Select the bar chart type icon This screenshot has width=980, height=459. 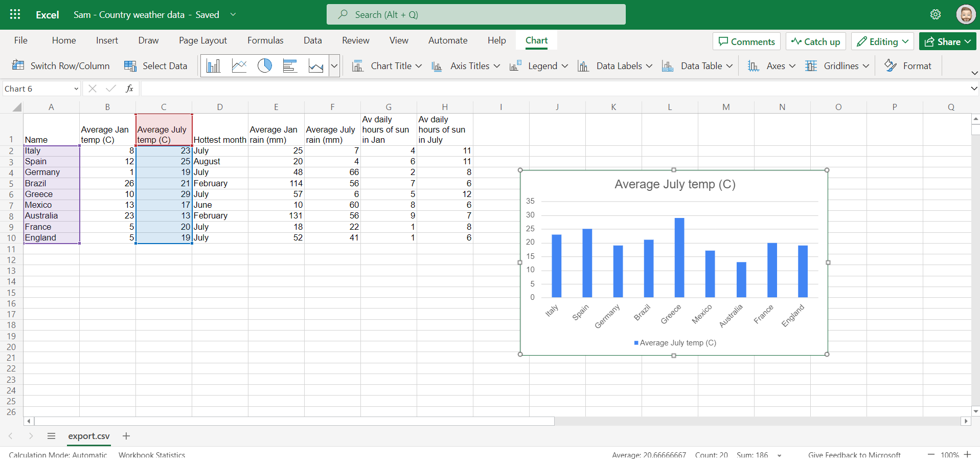tap(290, 66)
